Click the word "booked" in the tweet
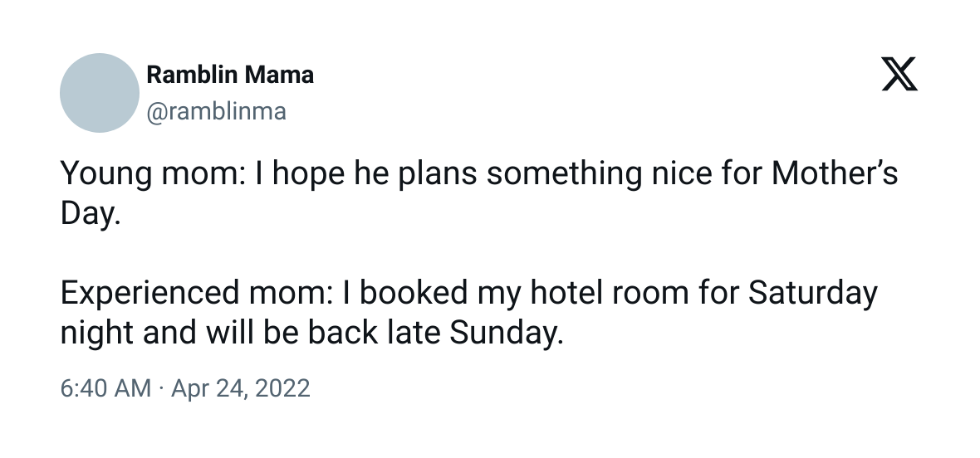Screen dimensions: 980x458 point(413,292)
